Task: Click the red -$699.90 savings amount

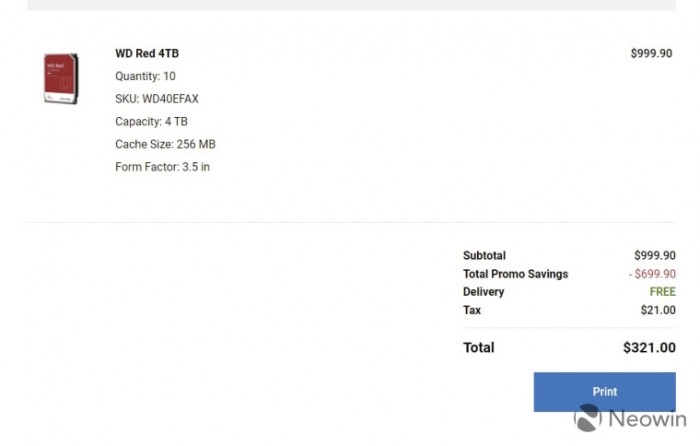Action: [x=652, y=274]
